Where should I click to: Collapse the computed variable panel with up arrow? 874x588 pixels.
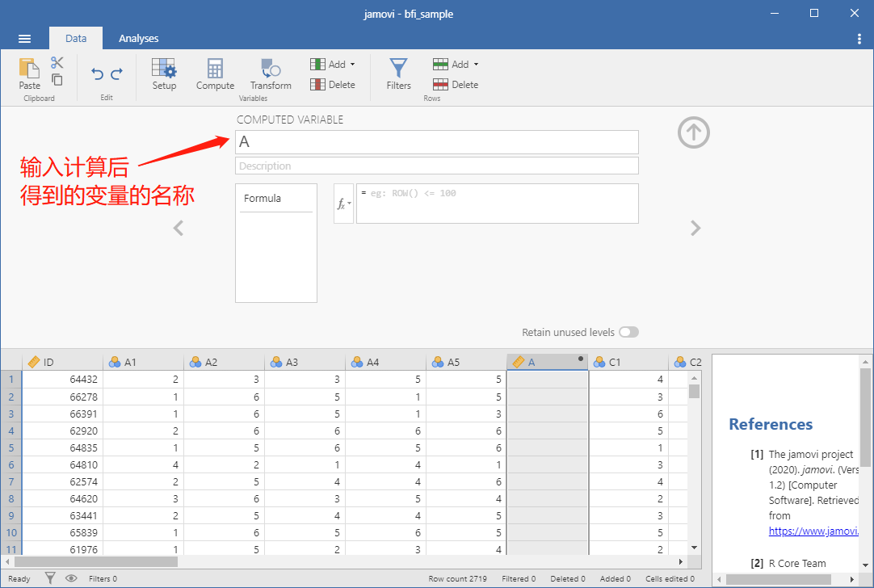click(693, 132)
